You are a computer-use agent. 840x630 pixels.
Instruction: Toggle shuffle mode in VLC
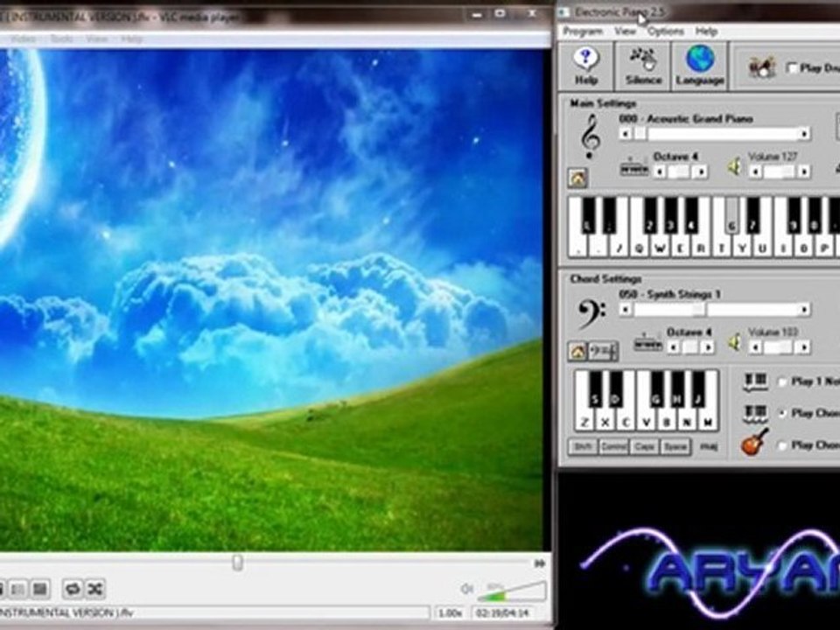[94, 589]
